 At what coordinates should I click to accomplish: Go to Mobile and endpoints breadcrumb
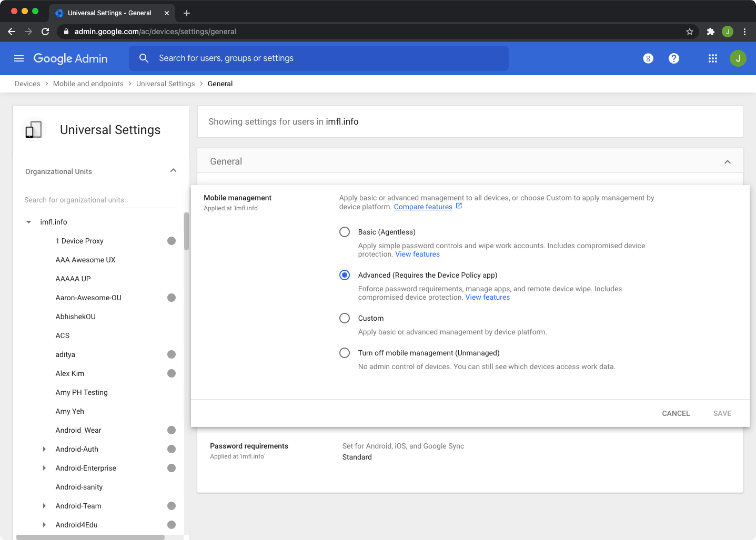88,84
